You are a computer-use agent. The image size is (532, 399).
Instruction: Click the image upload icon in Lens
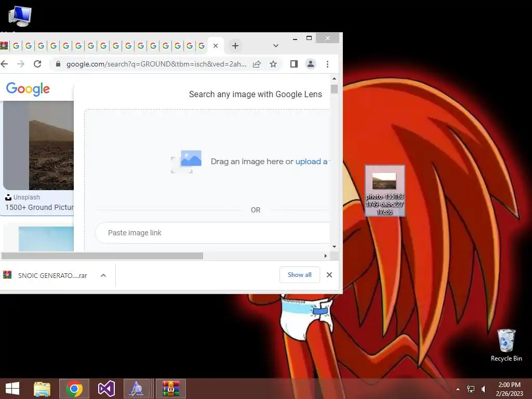[x=187, y=162]
